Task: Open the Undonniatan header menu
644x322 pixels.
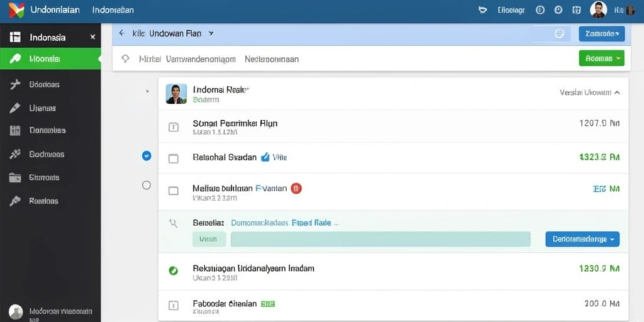Action: pos(55,10)
